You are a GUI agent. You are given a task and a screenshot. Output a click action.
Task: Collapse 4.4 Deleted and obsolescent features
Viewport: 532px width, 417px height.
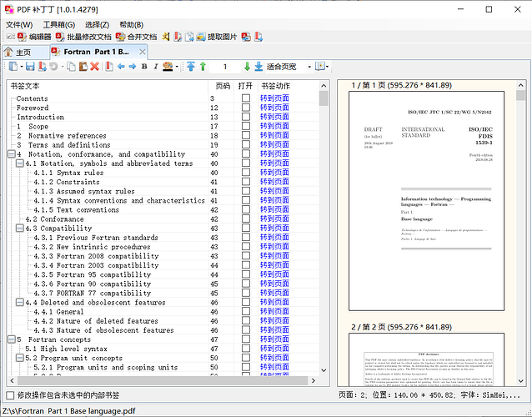tap(20, 302)
